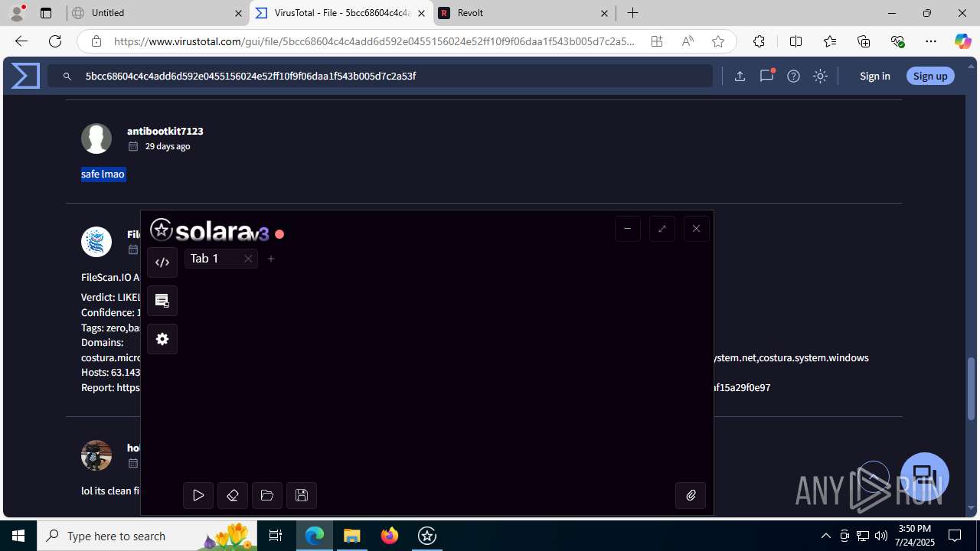Viewport: 980px width, 551px height.
Task: Open Copilot sidebar icon
Action: pyautogui.click(x=962, y=41)
